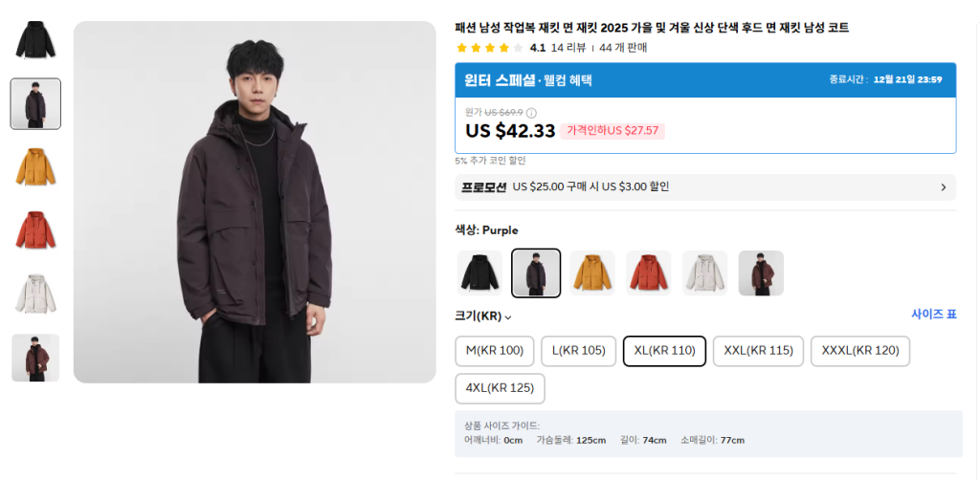980x480 pixels.
Task: Click the info icon beside original price
Action: pyautogui.click(x=531, y=113)
